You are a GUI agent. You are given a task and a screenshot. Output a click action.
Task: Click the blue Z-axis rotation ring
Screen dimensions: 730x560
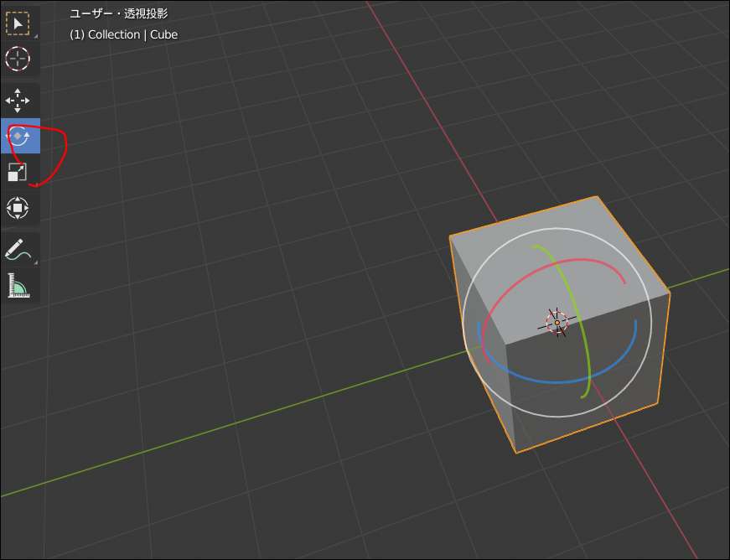coord(557,382)
